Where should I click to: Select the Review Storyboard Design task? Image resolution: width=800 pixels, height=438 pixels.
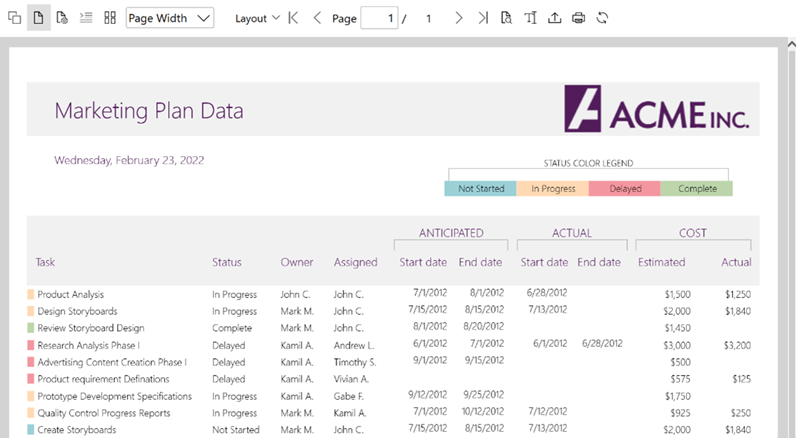click(91, 328)
